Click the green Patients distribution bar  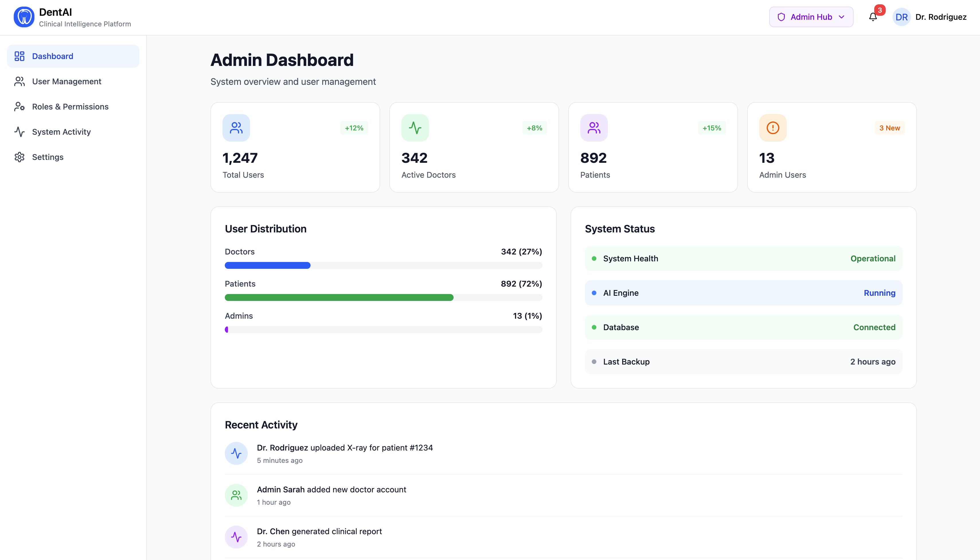coord(339,297)
